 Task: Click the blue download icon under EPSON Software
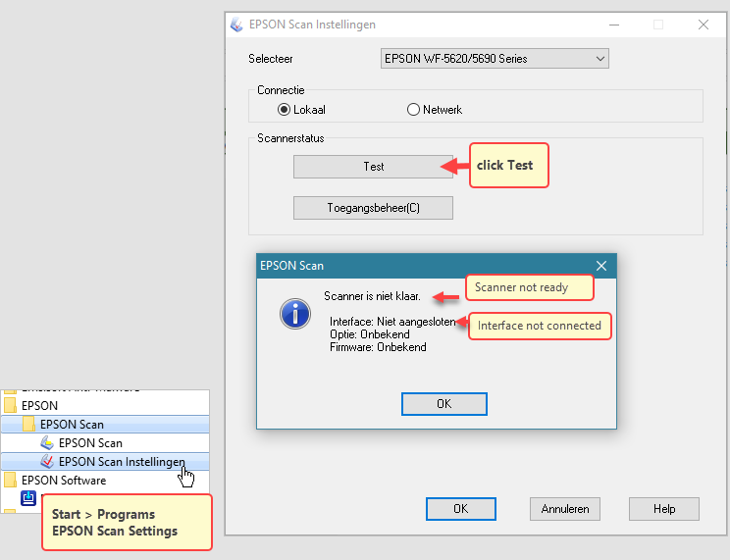(x=28, y=497)
